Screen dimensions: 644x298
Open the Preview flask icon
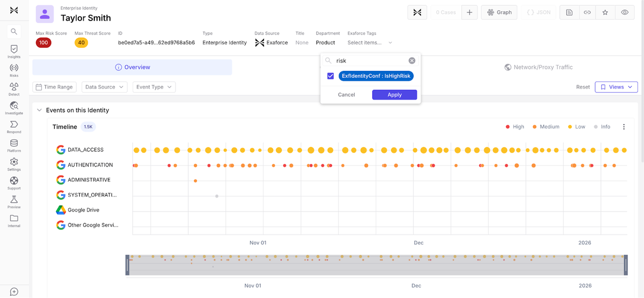(14, 201)
